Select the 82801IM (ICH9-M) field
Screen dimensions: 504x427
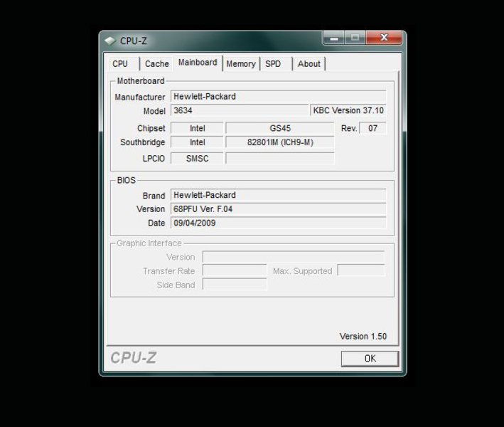pyautogui.click(x=280, y=142)
